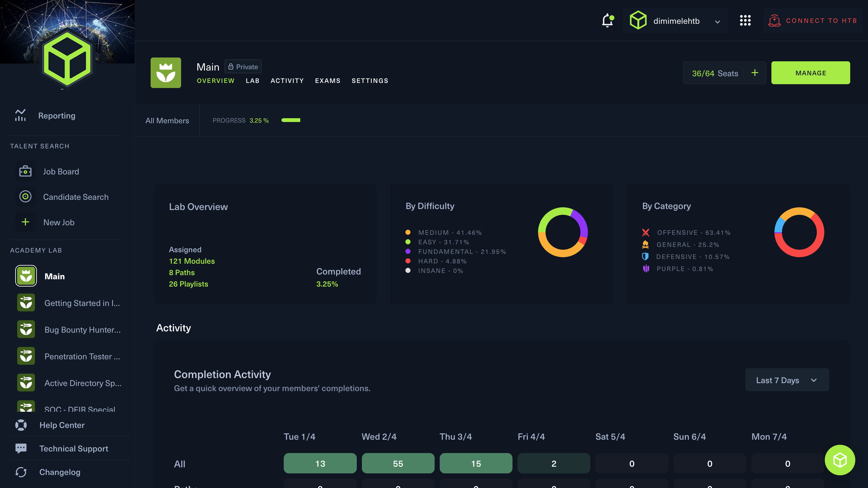Viewport: 868px width, 488px height.
Task: Open Reporting in the sidebar
Action: [57, 115]
